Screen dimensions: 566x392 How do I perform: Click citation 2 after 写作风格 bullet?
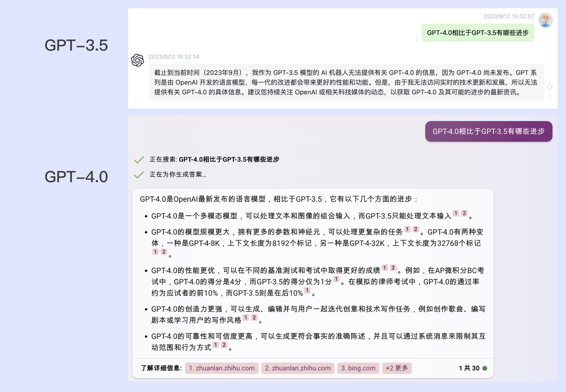coord(254,318)
